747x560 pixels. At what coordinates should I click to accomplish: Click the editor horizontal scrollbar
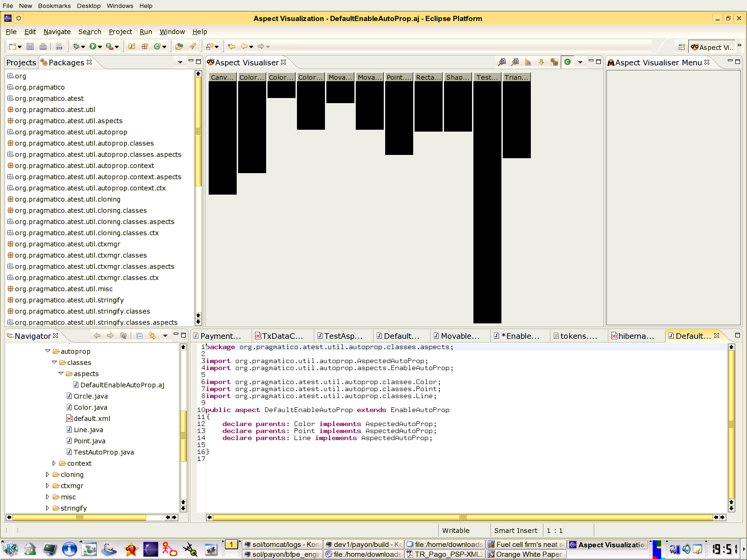click(x=462, y=517)
